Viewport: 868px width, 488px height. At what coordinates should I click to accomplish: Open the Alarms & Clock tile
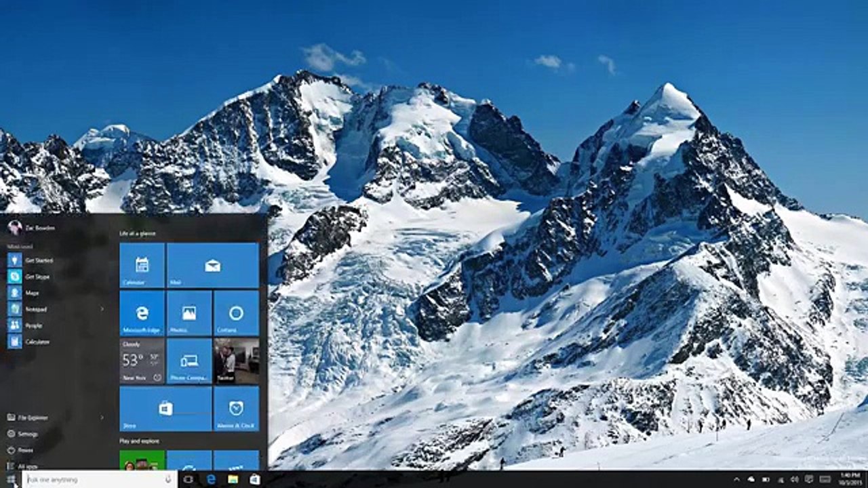(237, 409)
